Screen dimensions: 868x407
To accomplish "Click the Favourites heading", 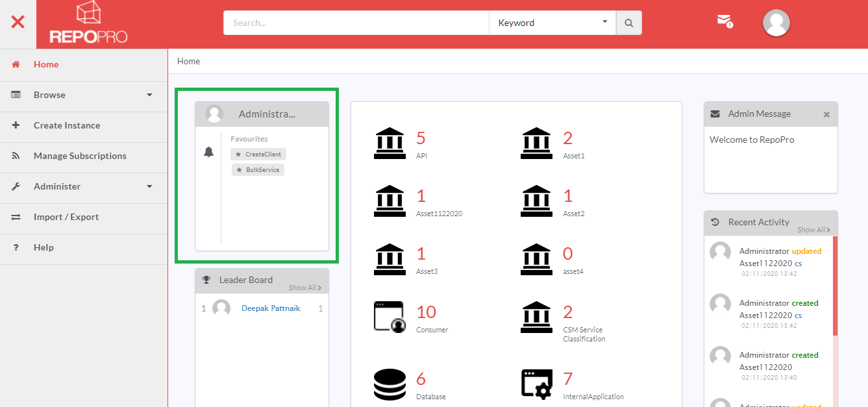I will 249,139.
